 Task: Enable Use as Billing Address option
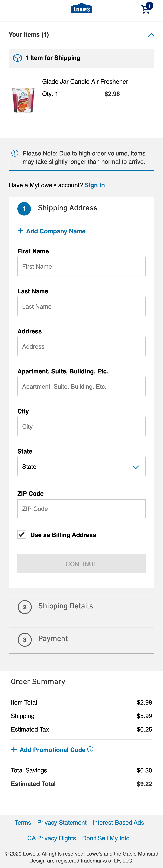(22, 534)
